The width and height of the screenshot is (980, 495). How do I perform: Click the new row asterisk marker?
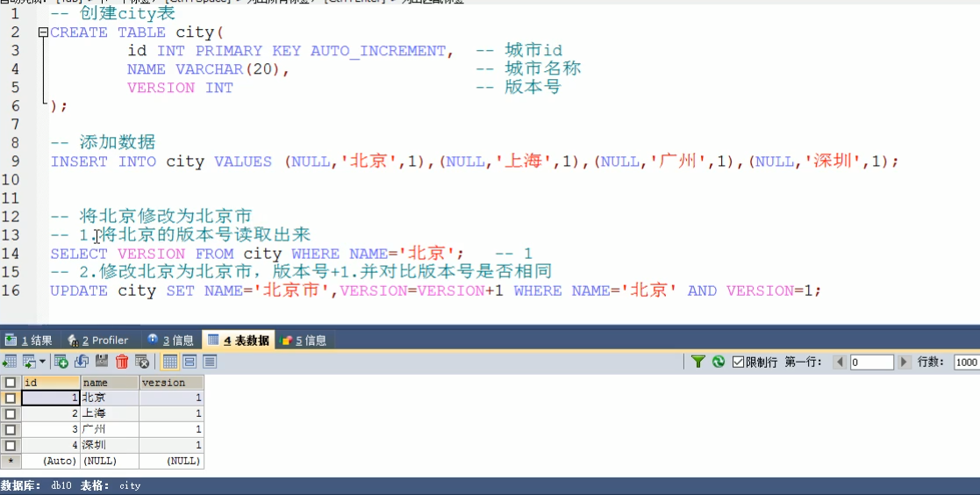[x=10, y=461]
